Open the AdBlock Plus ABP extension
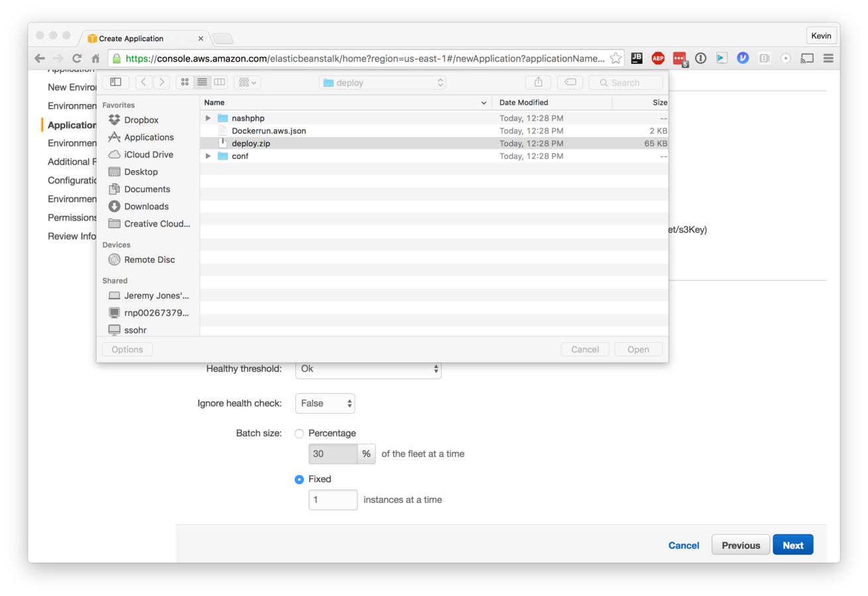 [x=658, y=58]
